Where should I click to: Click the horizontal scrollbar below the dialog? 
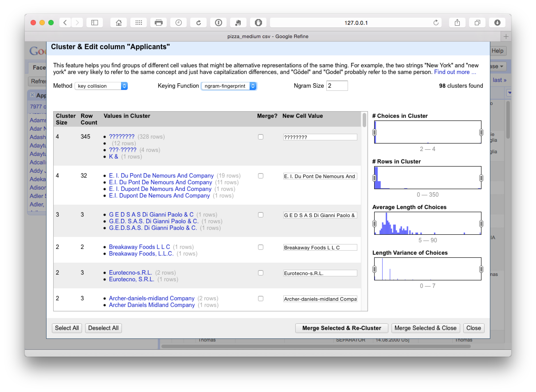316,346
